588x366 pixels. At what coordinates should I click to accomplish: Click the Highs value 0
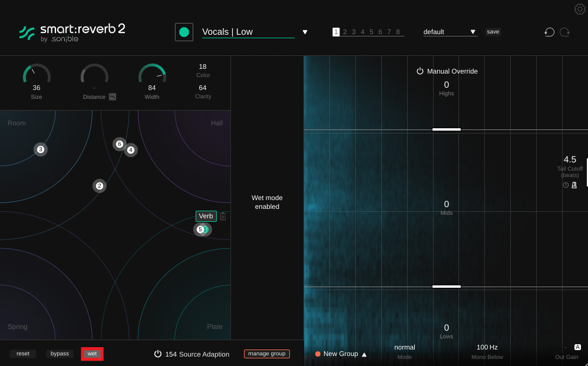click(x=446, y=85)
